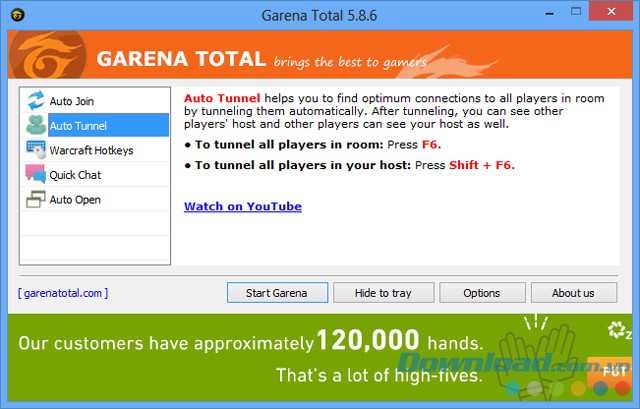The width and height of the screenshot is (640, 409).
Task: Click the Warcraft Hotkeys keyboard icon
Action: (x=35, y=150)
